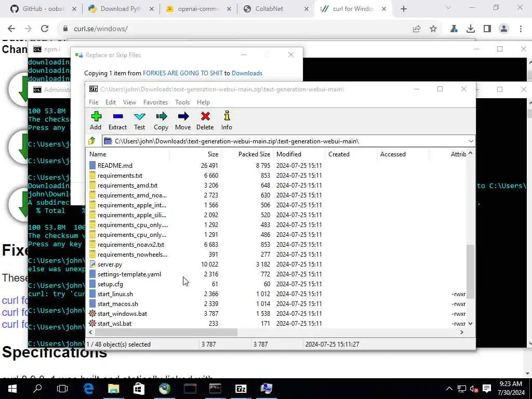
Task: Click the browser share page icon
Action: tap(417, 29)
